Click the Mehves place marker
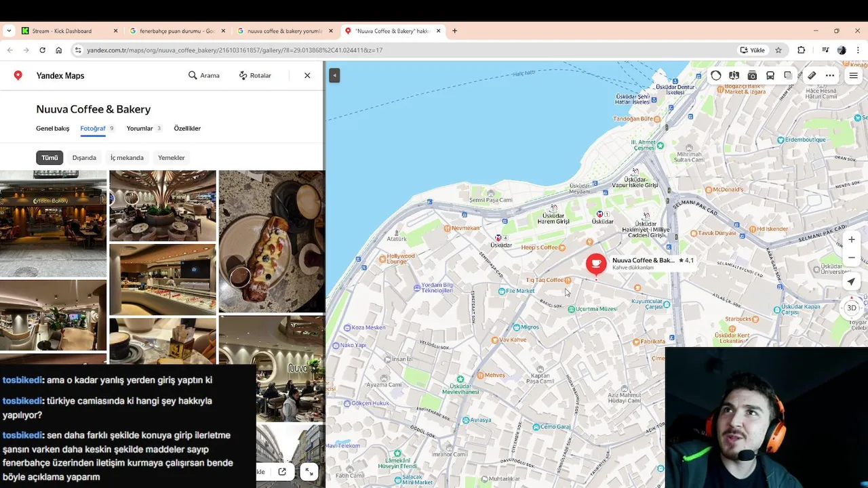 pyautogui.click(x=490, y=375)
